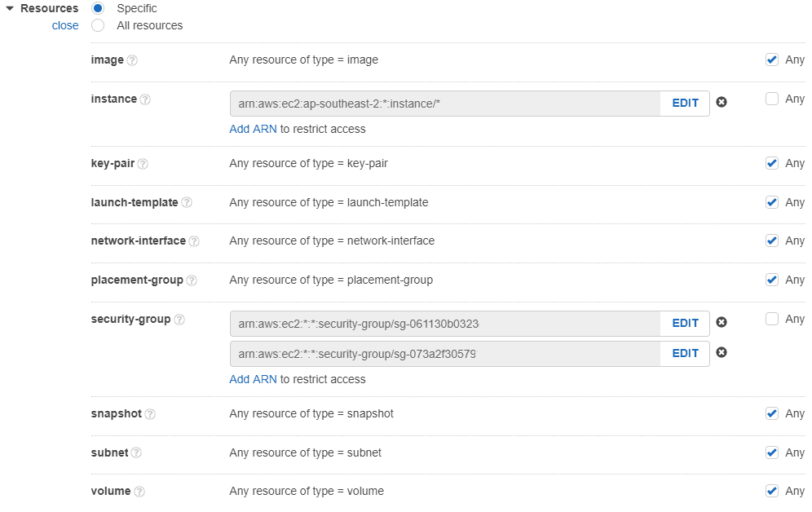
Task: Select the Specific resources radio button
Action: [98, 8]
